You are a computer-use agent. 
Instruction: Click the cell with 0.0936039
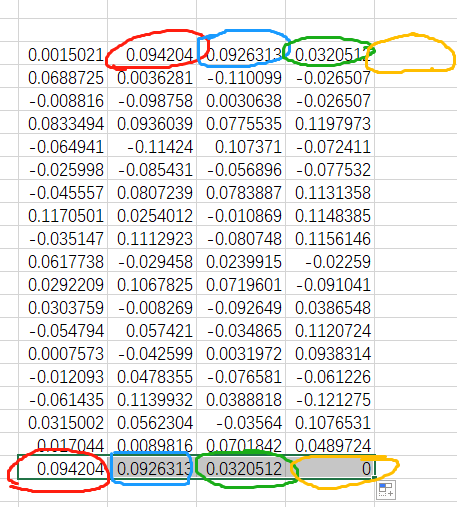152,122
